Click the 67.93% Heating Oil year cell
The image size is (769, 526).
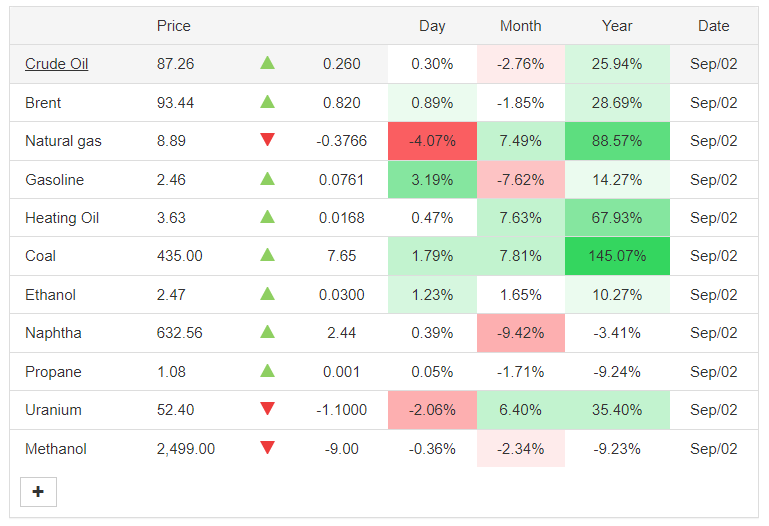(617, 218)
